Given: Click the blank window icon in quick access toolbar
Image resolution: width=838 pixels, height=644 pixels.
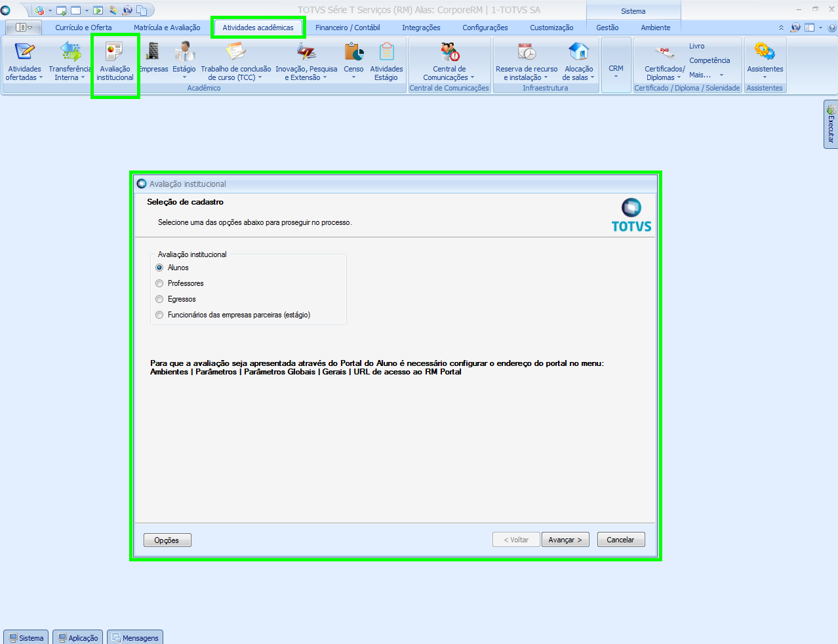Looking at the screenshot, I should [75, 10].
